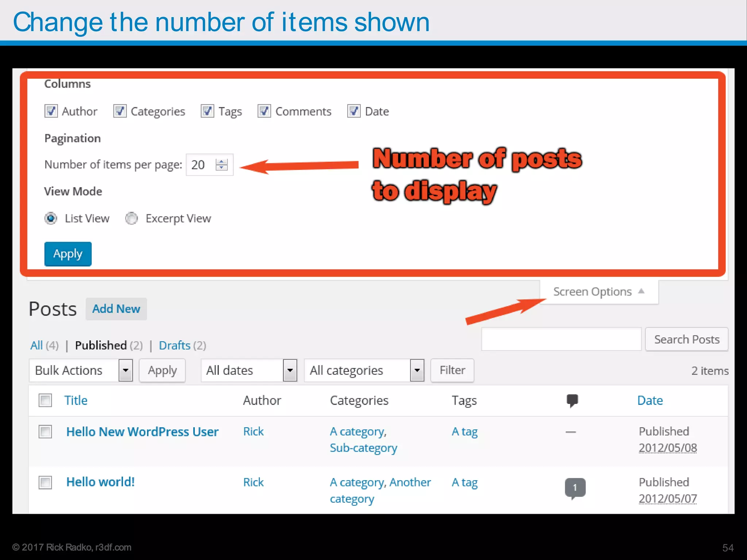Disable the Date column checkbox
Screen dimensions: 747x560
coord(354,111)
